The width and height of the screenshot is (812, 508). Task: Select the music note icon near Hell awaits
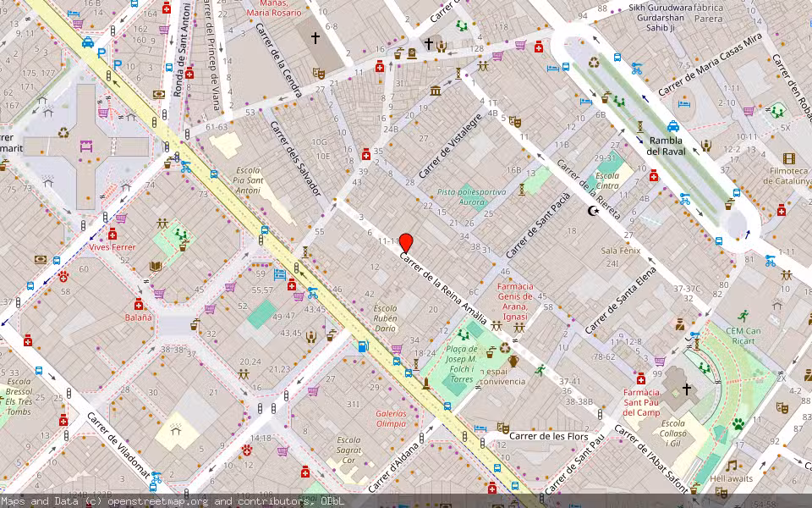pyautogui.click(x=732, y=465)
